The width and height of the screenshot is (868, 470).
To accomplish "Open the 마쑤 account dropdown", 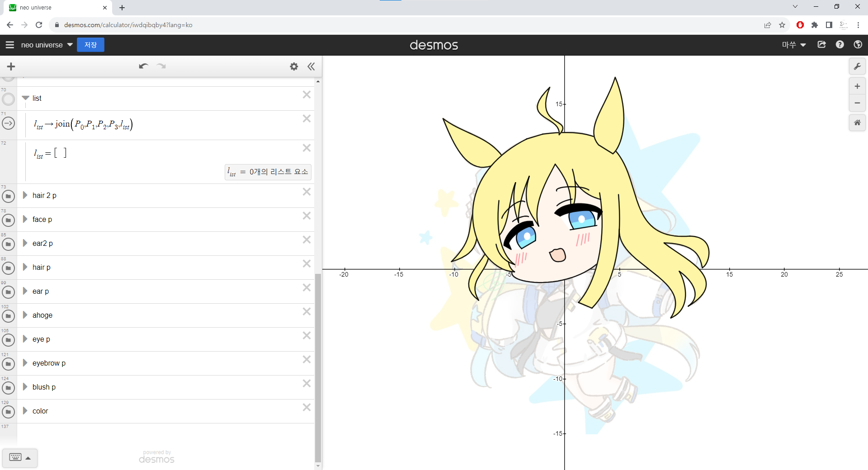I will click(x=794, y=45).
